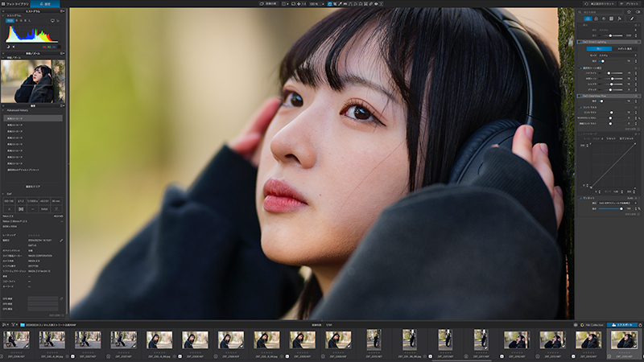Open the fx effects palette icon
The image size is (644, 362).
click(x=619, y=19)
